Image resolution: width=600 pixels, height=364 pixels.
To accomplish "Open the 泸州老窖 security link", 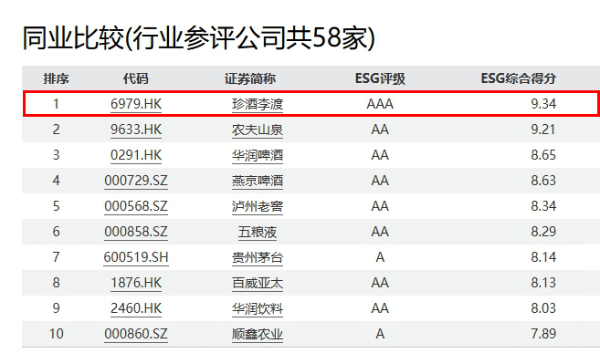I will [258, 206].
